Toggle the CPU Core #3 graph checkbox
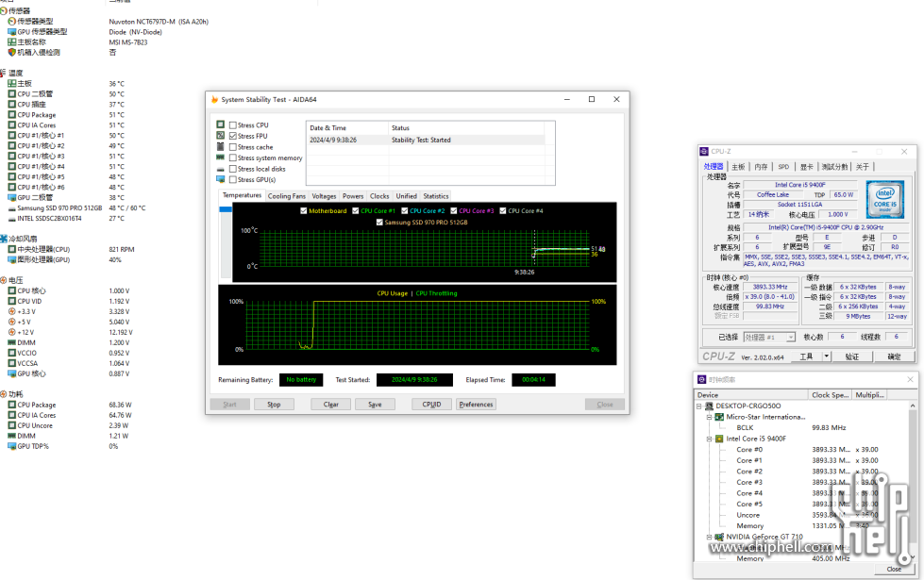The width and height of the screenshot is (924, 580). coord(454,211)
